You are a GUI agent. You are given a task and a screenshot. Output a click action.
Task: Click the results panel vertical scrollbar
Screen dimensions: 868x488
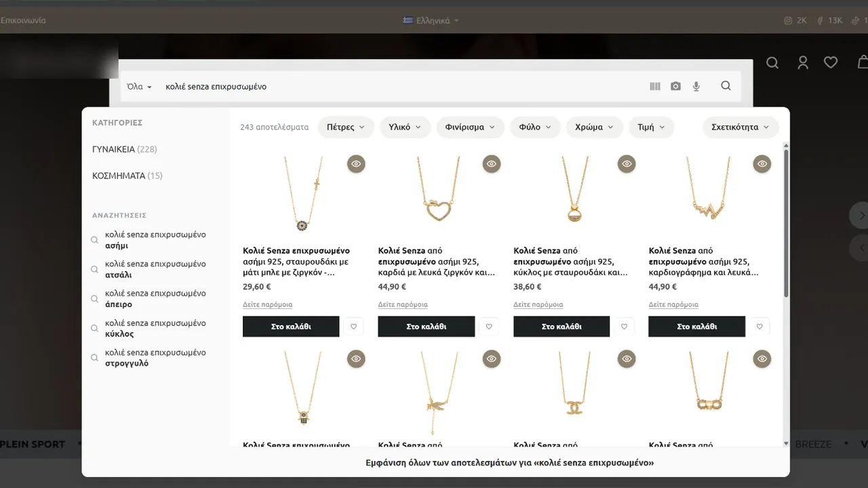coord(786,224)
